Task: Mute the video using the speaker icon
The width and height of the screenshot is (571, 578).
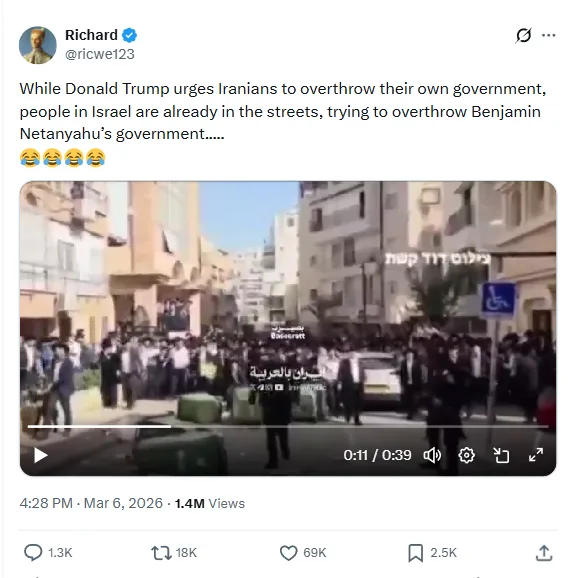Action: (432, 455)
